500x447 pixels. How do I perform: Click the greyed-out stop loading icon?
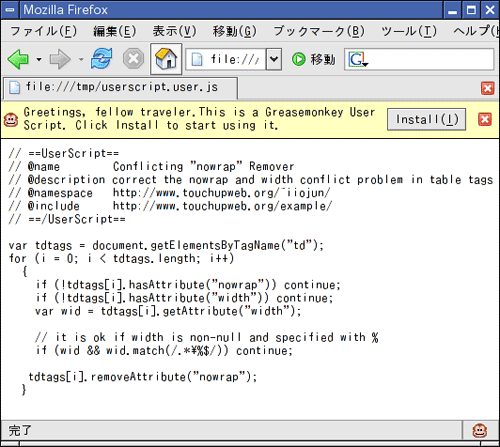[x=133, y=59]
